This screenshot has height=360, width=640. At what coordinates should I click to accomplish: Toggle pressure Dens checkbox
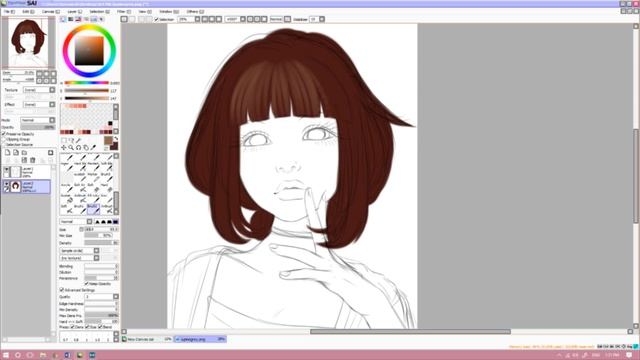click(x=73, y=327)
